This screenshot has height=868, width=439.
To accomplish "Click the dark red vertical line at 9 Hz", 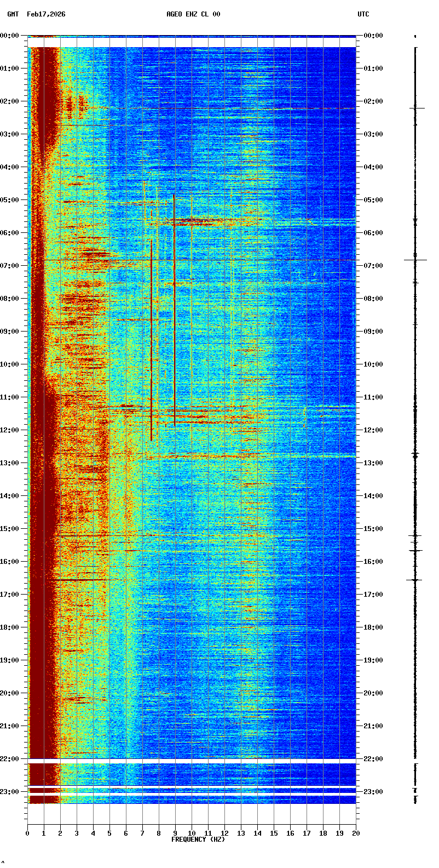I will tap(175, 312).
